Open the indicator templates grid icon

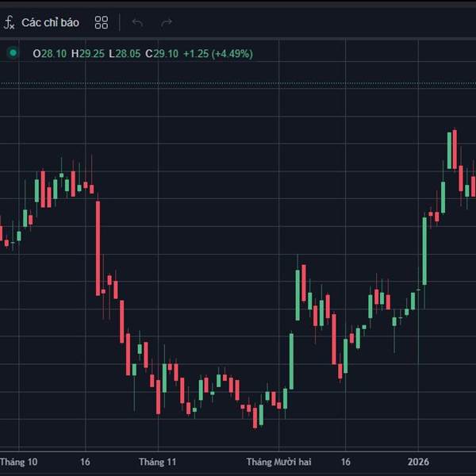(x=102, y=22)
